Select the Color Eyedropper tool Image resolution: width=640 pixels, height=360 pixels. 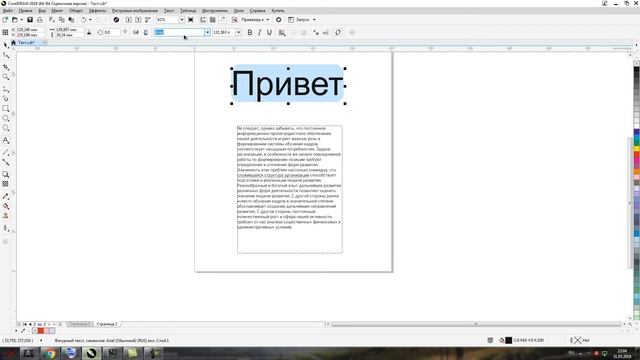[x=5, y=196]
